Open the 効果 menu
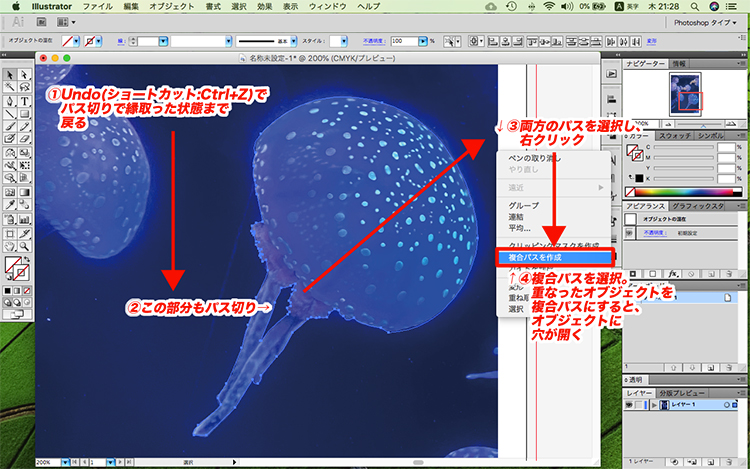 265,7
